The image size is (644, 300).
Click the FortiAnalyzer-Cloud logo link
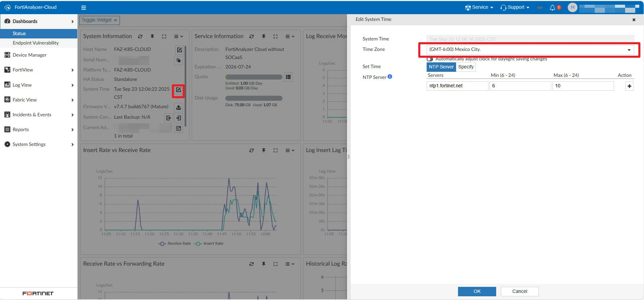pos(30,7)
